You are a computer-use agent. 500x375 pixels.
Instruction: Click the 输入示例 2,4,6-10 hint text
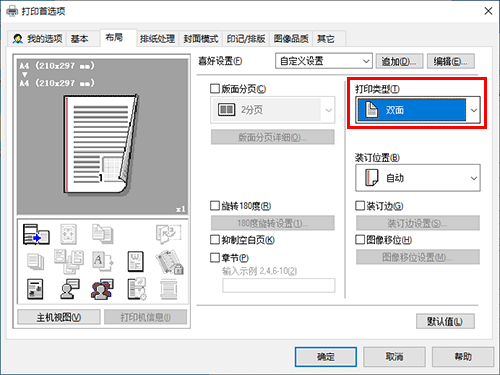[x=259, y=271]
